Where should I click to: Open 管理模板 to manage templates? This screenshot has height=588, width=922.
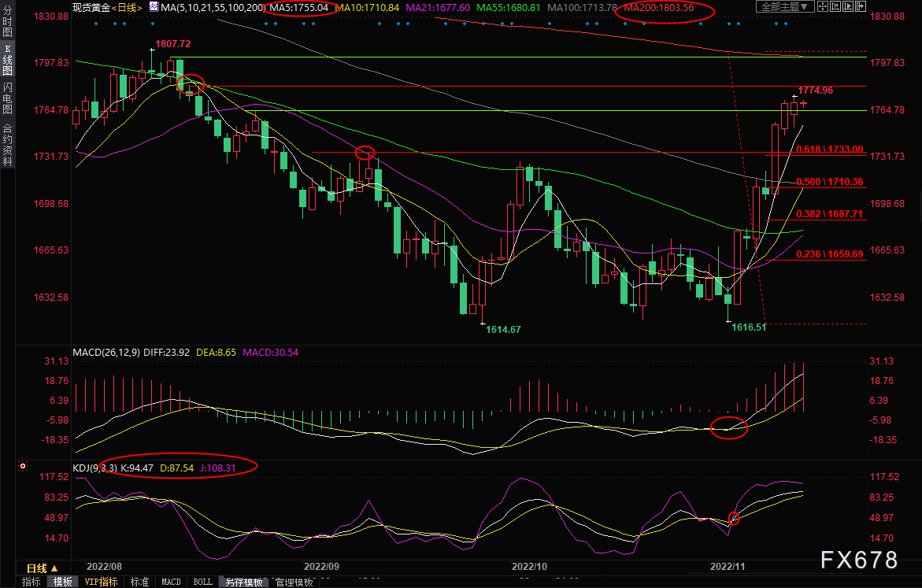(x=294, y=582)
